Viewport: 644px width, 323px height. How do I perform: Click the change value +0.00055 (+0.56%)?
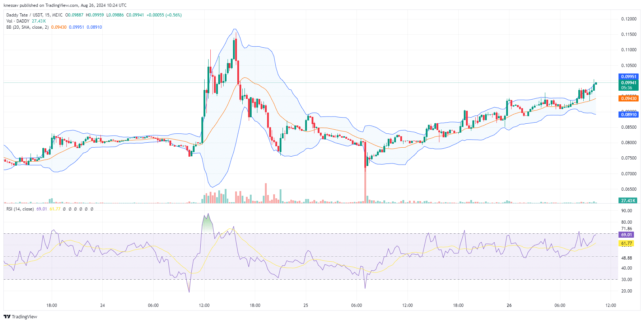(164, 15)
